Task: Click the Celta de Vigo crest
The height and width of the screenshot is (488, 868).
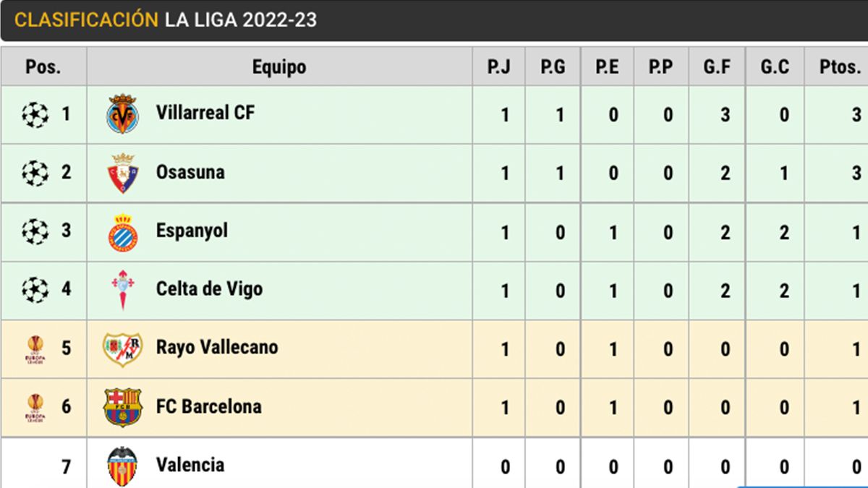Action: [122, 290]
